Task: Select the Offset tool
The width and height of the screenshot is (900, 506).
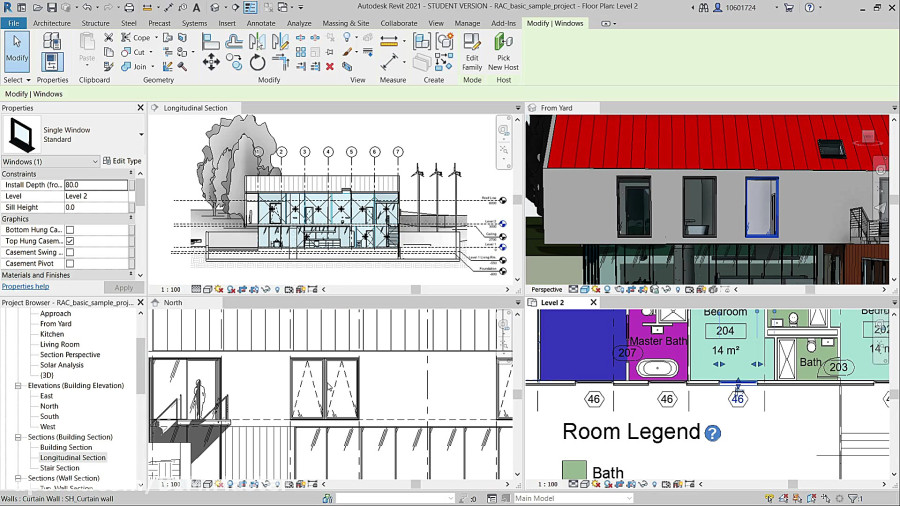Action: pyautogui.click(x=234, y=41)
